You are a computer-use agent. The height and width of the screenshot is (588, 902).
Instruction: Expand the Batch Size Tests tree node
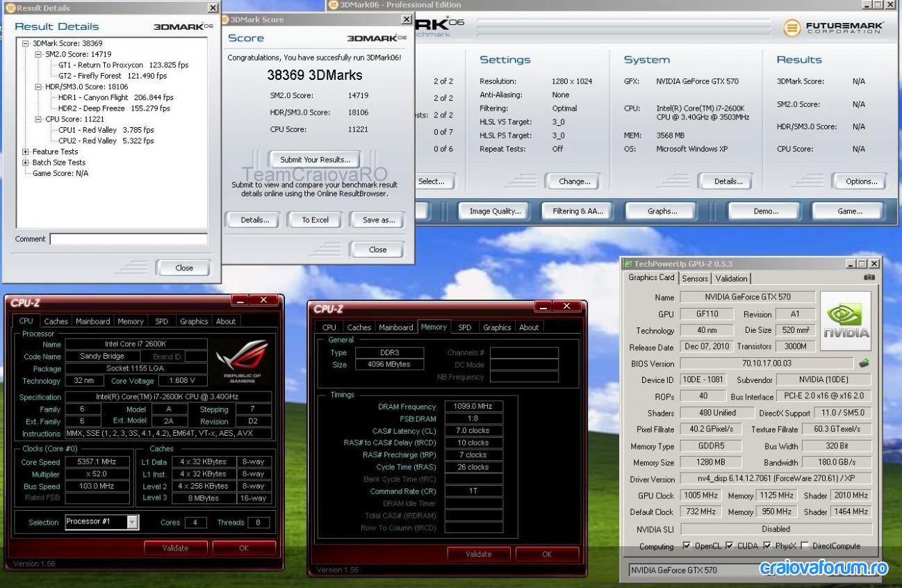[26, 163]
